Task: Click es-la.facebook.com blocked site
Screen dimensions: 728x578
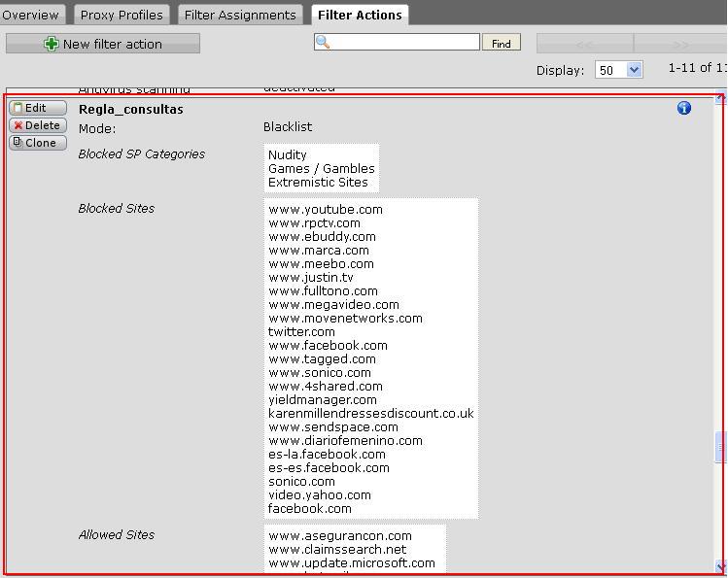Action: (327, 455)
